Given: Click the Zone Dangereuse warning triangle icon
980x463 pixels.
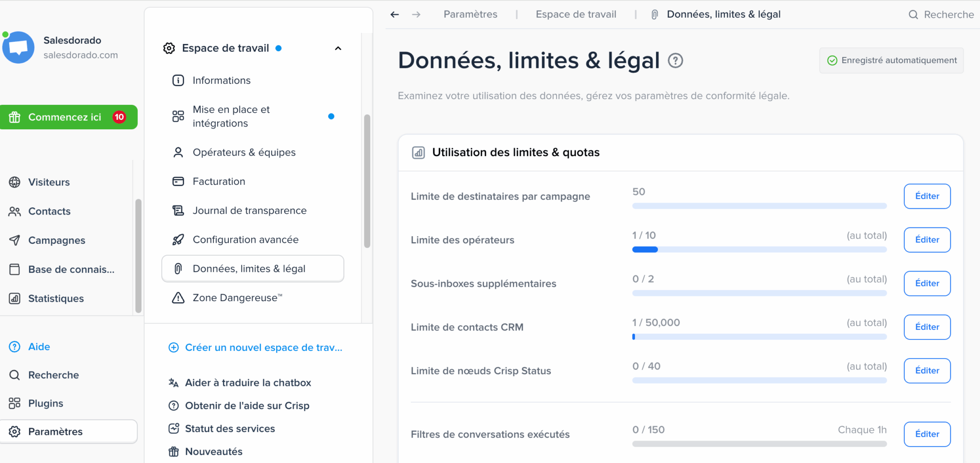Looking at the screenshot, I should point(178,298).
